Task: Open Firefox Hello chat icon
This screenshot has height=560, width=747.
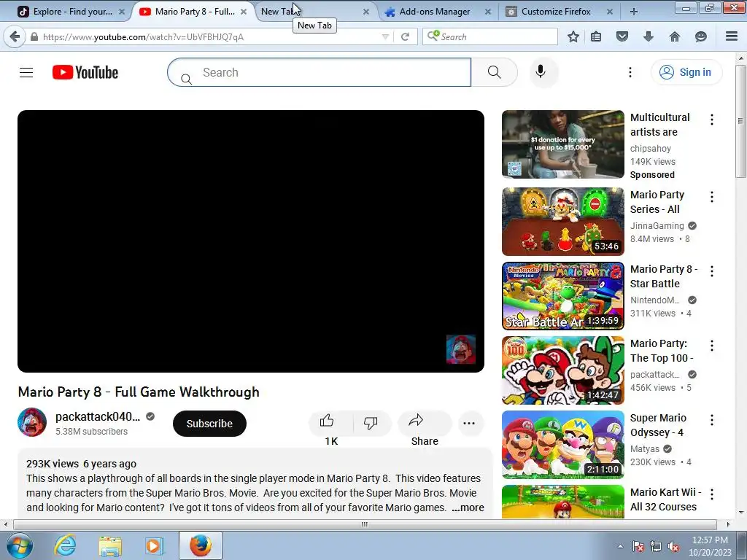Action: 701,36
